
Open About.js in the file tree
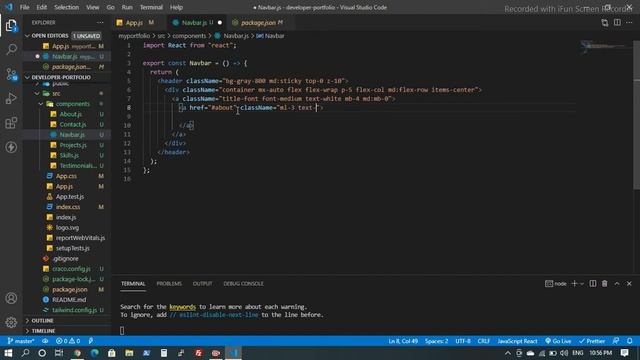click(71, 114)
